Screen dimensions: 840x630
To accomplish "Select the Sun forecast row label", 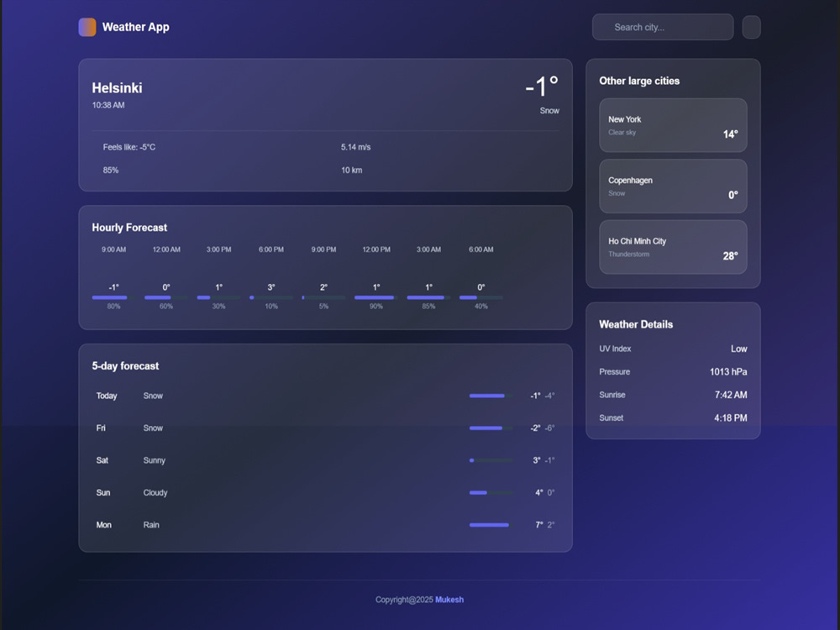I will [x=102, y=492].
